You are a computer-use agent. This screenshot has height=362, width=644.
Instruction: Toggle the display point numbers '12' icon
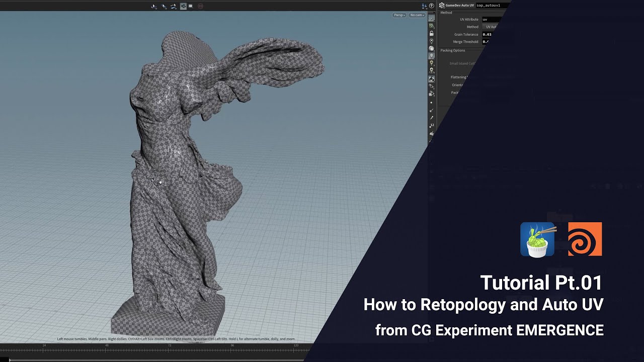tap(432, 125)
